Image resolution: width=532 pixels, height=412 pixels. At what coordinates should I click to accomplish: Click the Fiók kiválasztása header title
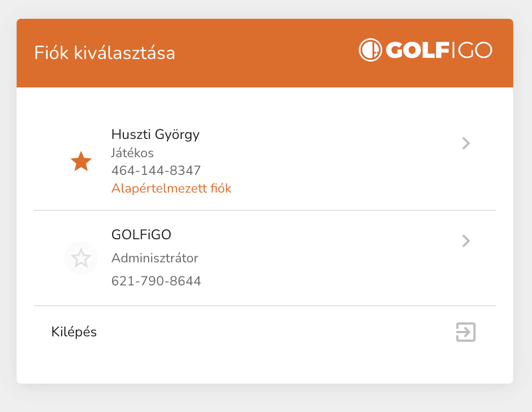click(x=105, y=53)
